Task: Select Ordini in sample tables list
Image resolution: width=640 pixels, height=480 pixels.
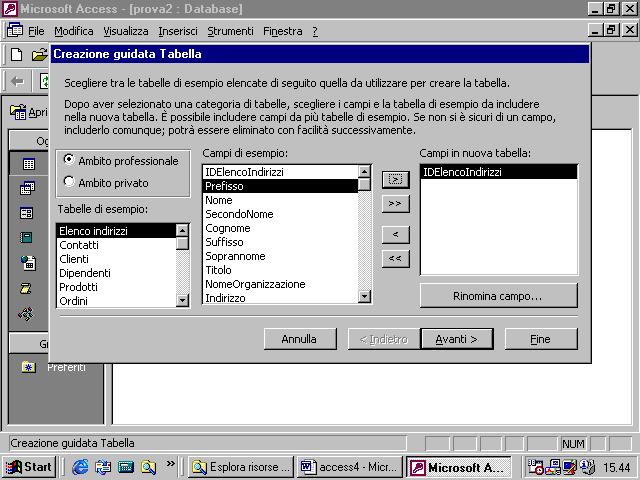Action: [116, 300]
